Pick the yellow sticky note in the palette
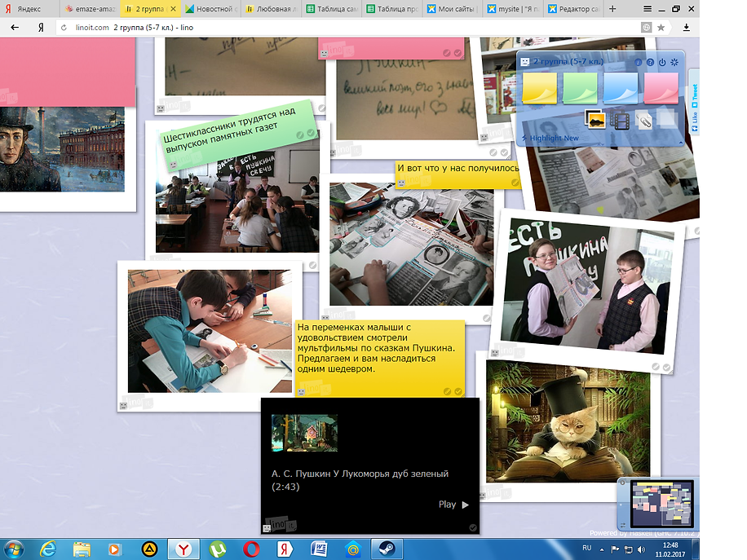747x560 pixels. coord(539,88)
